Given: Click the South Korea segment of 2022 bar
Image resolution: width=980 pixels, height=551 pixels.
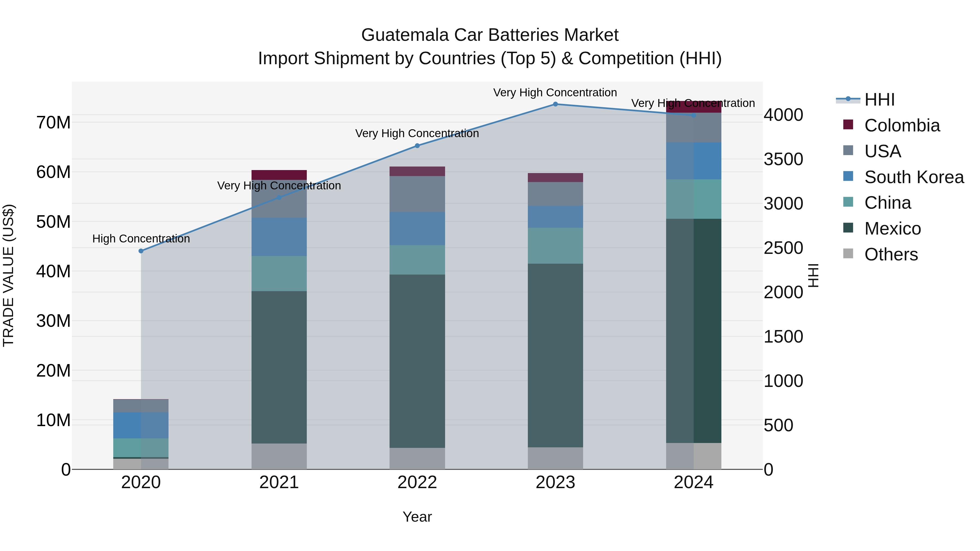Looking at the screenshot, I should click(417, 229).
